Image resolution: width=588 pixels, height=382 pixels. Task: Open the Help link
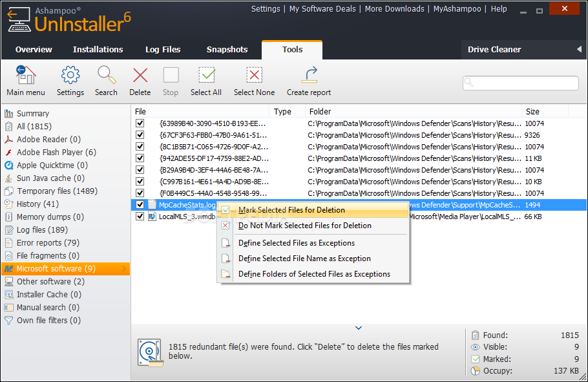pyautogui.click(x=499, y=9)
